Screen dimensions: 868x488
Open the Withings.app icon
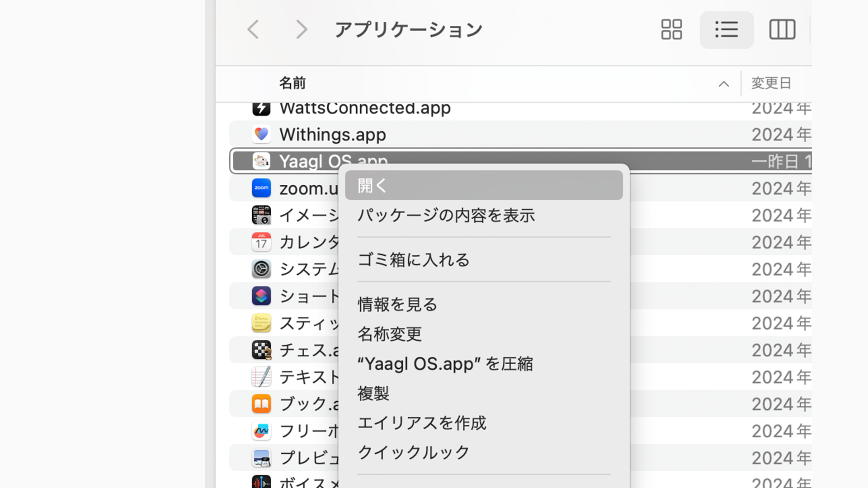[261, 134]
